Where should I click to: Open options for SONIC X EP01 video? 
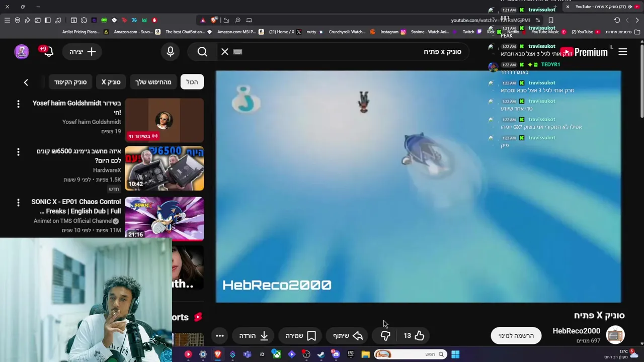[18, 202]
